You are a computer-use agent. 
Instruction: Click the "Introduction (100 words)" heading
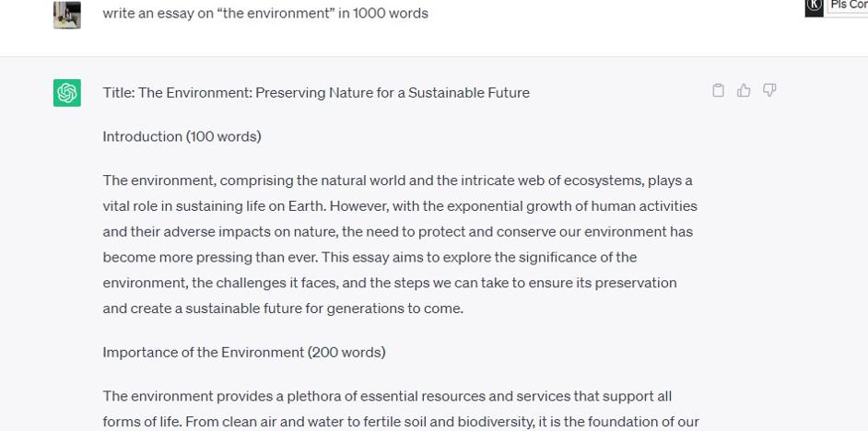pos(182,136)
